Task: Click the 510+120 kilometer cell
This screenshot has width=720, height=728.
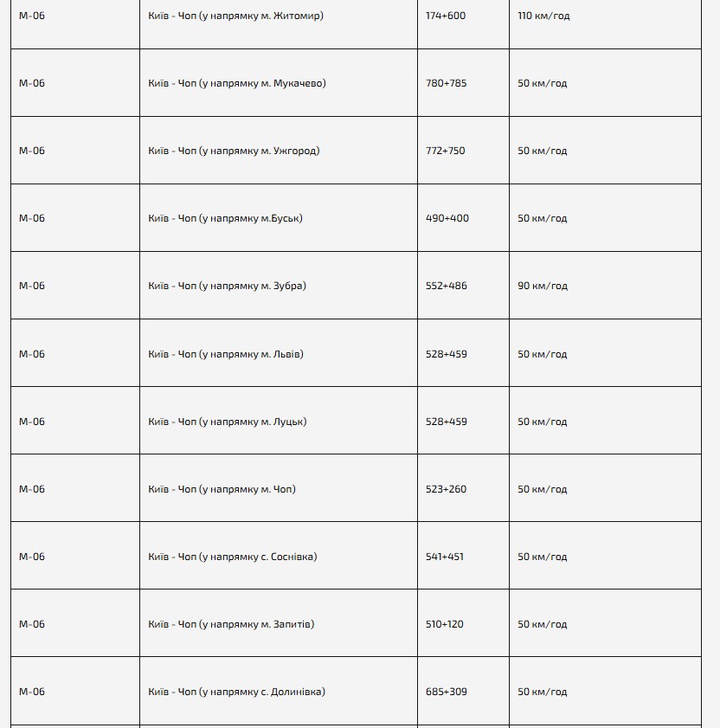Action: click(445, 624)
